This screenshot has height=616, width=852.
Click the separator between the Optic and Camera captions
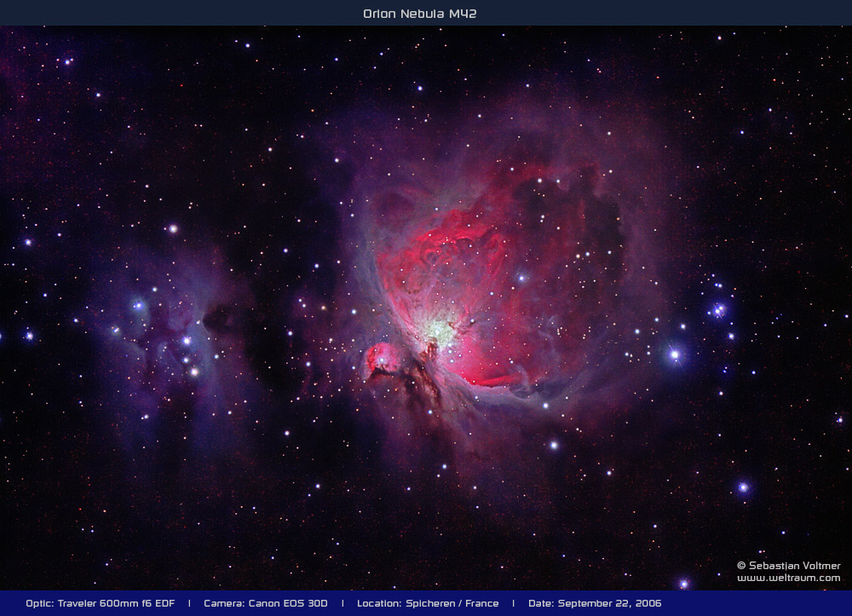point(189,603)
